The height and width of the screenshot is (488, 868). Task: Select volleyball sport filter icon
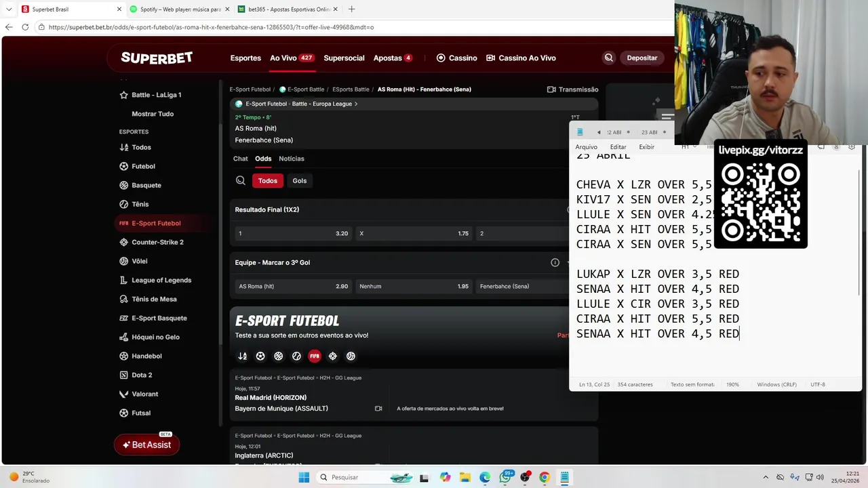tap(351, 356)
